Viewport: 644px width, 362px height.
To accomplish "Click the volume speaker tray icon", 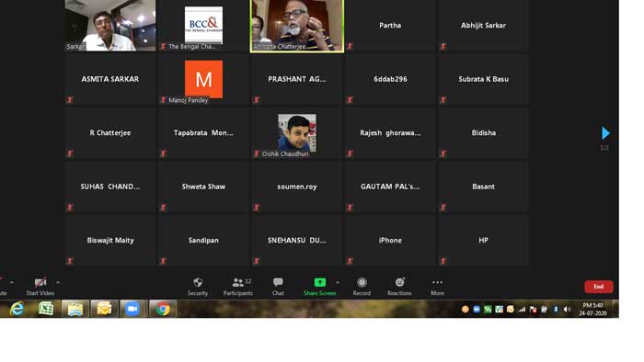I will 567,310.
